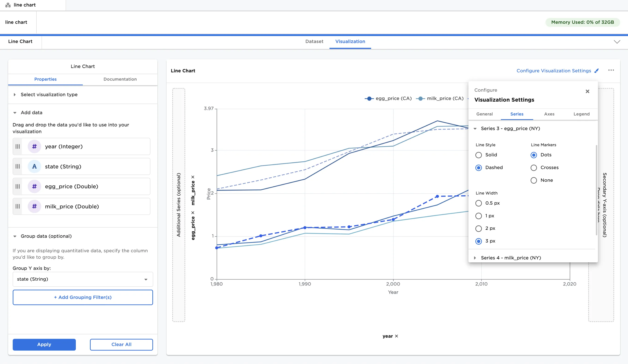This screenshot has width=628, height=364.
Task: Click the milk_price double type icon
Action: [34, 206]
